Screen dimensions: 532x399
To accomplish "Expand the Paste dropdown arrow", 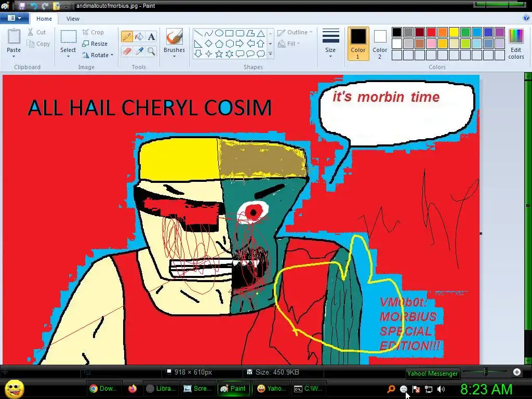I will pyautogui.click(x=14, y=56).
